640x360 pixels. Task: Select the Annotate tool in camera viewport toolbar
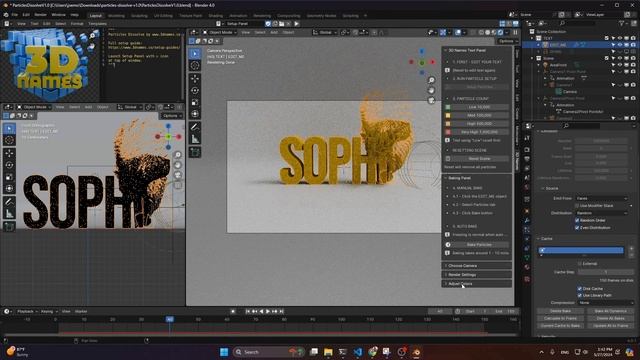point(195,127)
